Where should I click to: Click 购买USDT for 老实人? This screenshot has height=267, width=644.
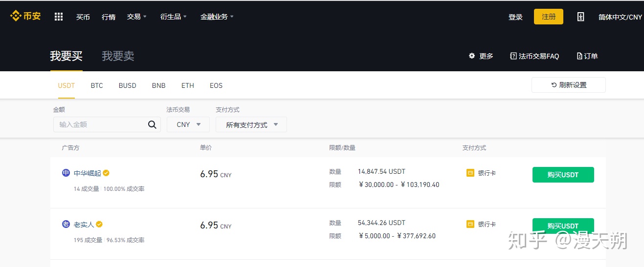563,226
